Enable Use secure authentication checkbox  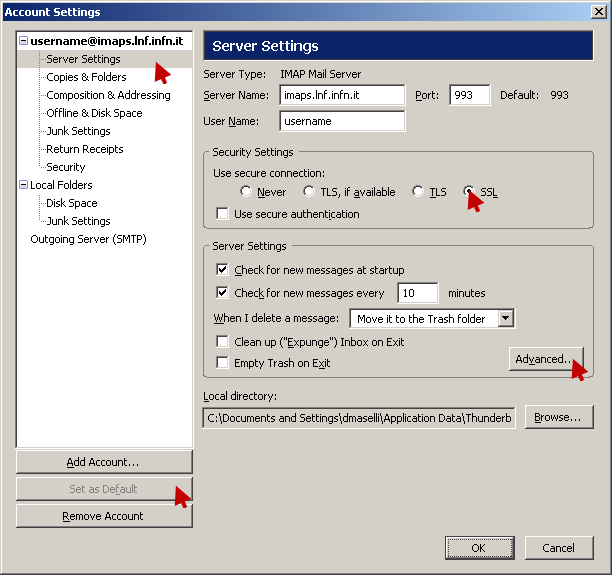click(222, 214)
